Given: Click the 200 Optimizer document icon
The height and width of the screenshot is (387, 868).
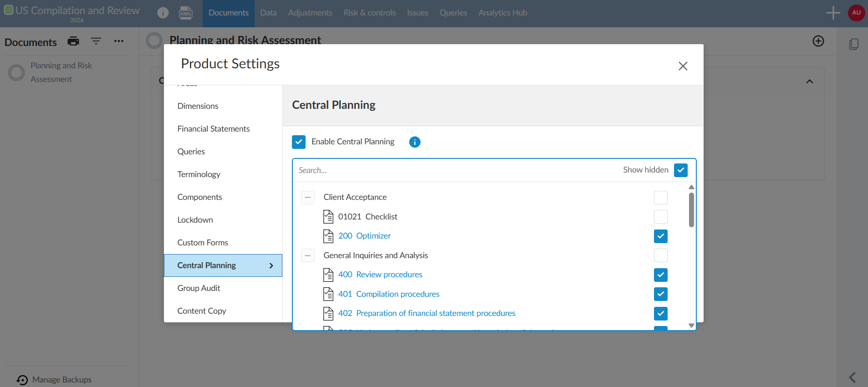Looking at the screenshot, I should (x=328, y=236).
